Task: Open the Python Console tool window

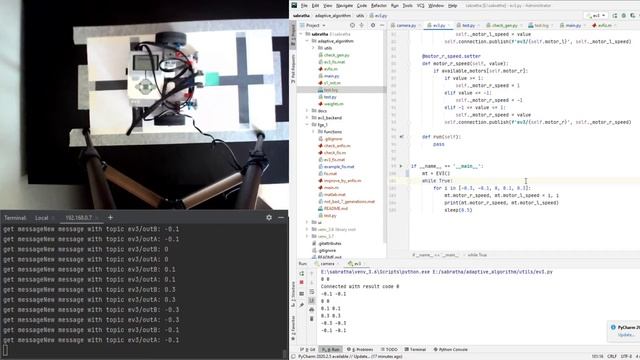Action: coord(451,349)
